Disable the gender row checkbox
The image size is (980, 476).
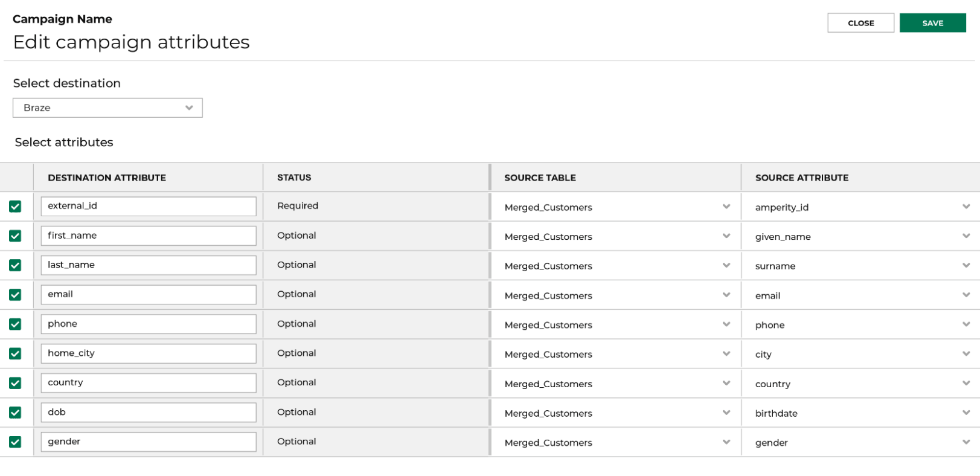(x=15, y=442)
